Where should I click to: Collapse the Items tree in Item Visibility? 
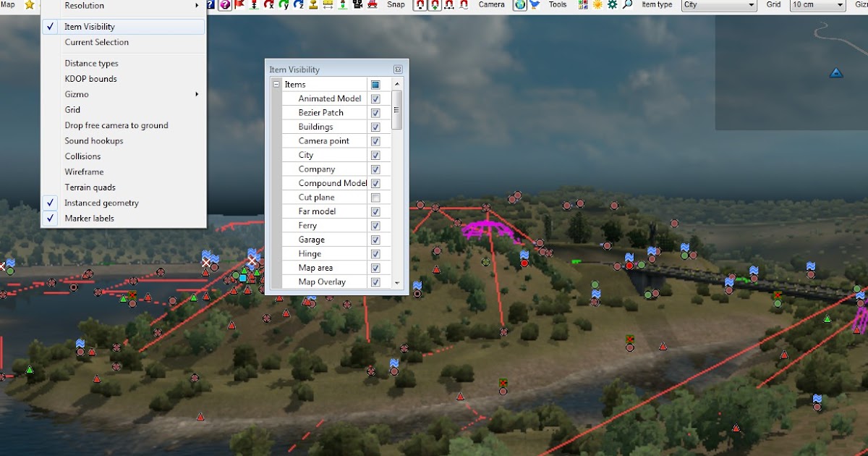(276, 84)
